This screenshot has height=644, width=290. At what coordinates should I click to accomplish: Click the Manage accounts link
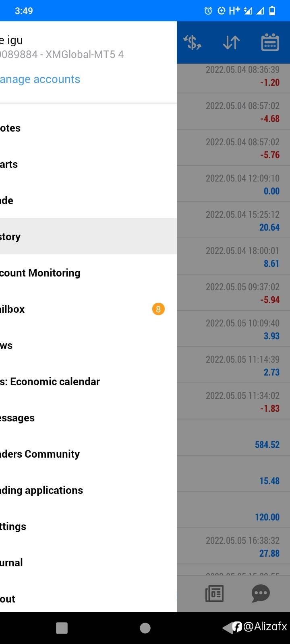pos(40,79)
